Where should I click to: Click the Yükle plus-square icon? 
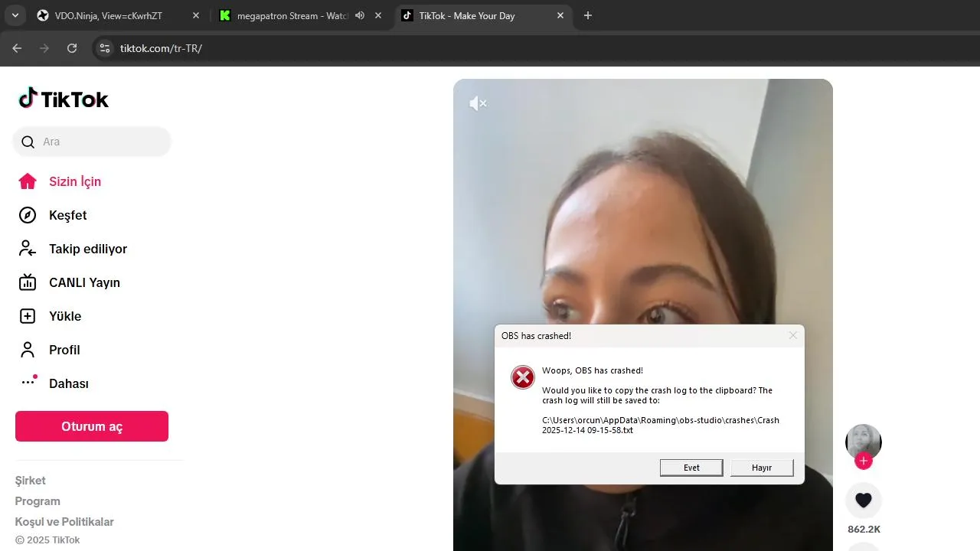pos(28,316)
